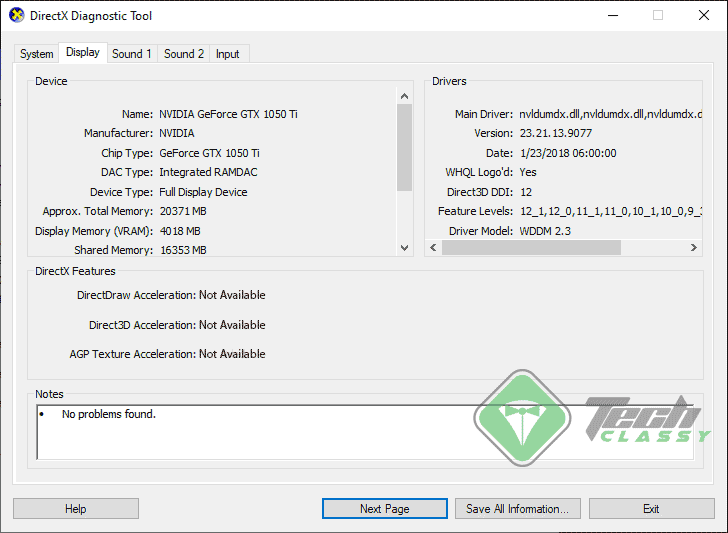The height and width of the screenshot is (533, 728).
Task: Click the Exit button
Action: 651,509
